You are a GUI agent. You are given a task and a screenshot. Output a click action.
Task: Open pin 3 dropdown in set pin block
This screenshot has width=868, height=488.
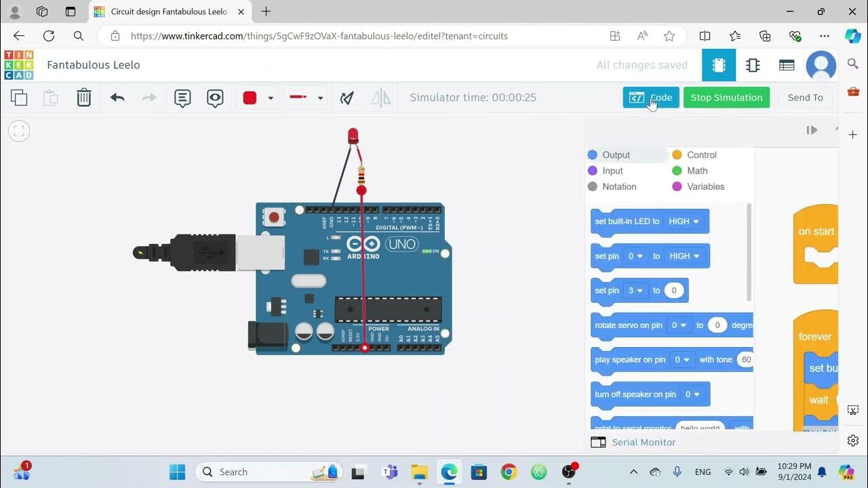635,291
